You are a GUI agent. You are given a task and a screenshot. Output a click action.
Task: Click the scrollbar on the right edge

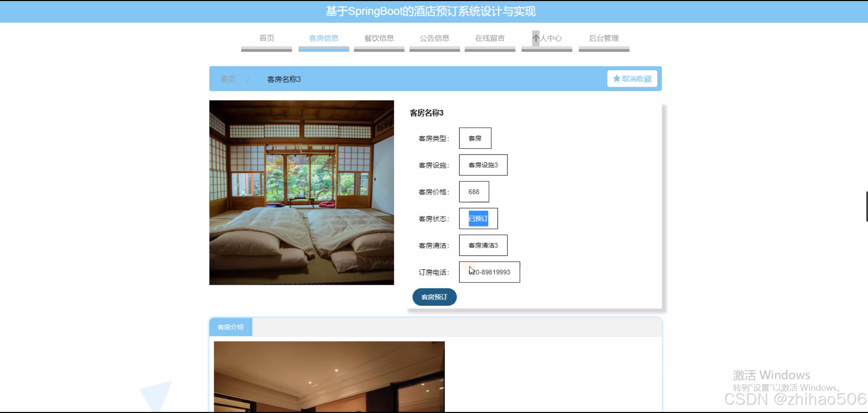click(x=866, y=206)
